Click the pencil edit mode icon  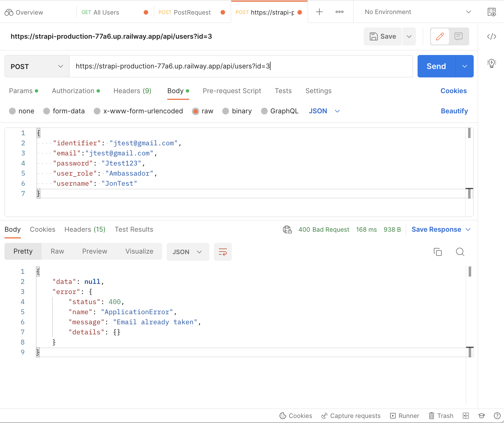point(440,36)
